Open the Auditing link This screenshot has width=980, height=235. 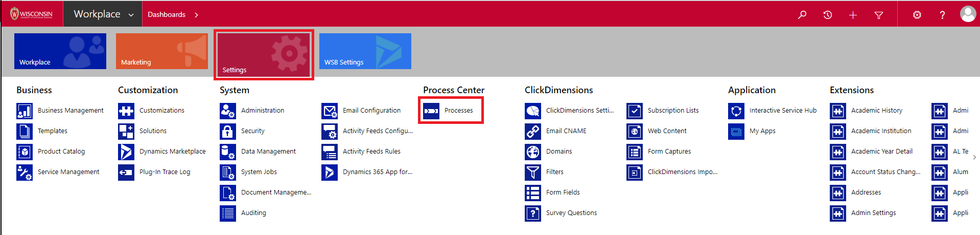pos(253,213)
